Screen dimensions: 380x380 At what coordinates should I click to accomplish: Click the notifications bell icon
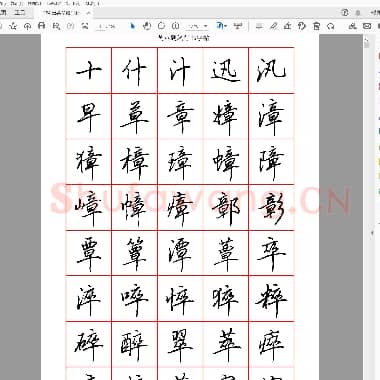coord(358,13)
